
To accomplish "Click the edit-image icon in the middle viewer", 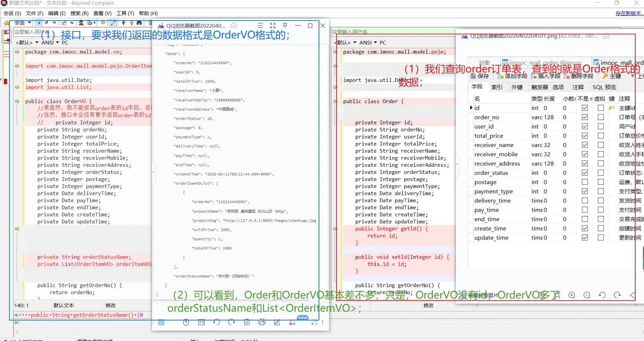I will pyautogui.click(x=277, y=322).
